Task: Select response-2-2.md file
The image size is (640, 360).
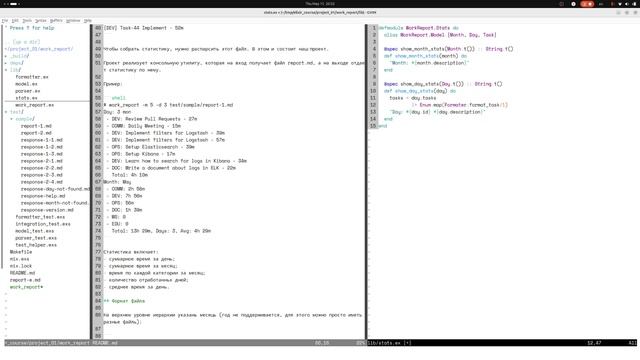Action: (x=42, y=168)
